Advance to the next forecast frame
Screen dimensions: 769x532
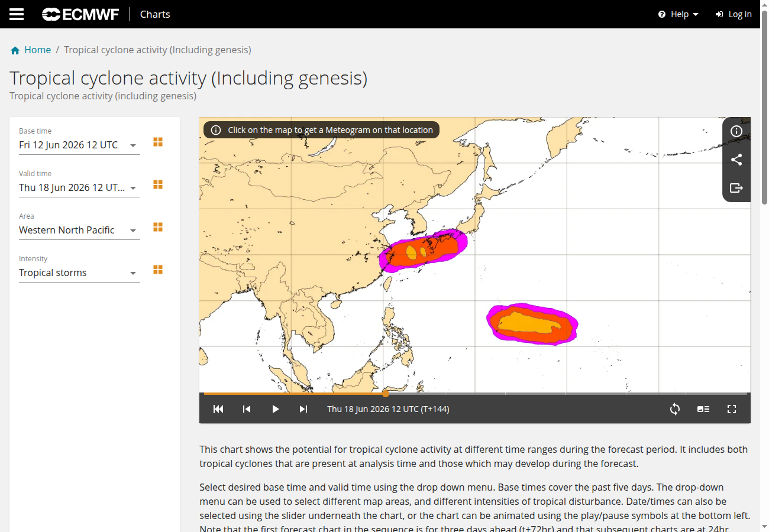(x=303, y=409)
